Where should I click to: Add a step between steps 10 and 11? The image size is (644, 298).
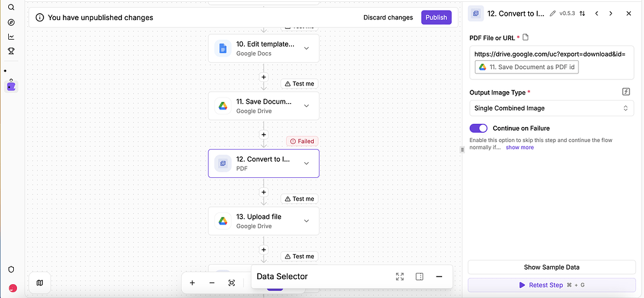[264, 77]
